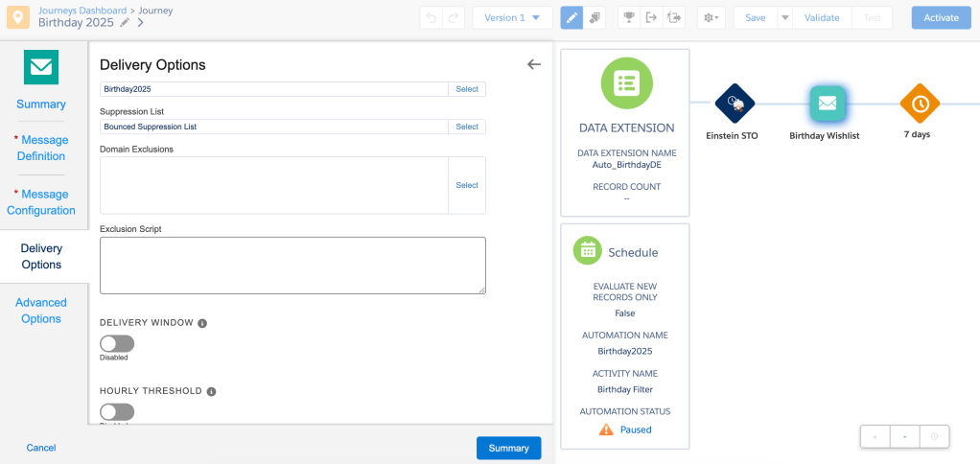This screenshot has width=980, height=464.
Task: Click inside the Exclusion Script text area
Action: point(292,266)
